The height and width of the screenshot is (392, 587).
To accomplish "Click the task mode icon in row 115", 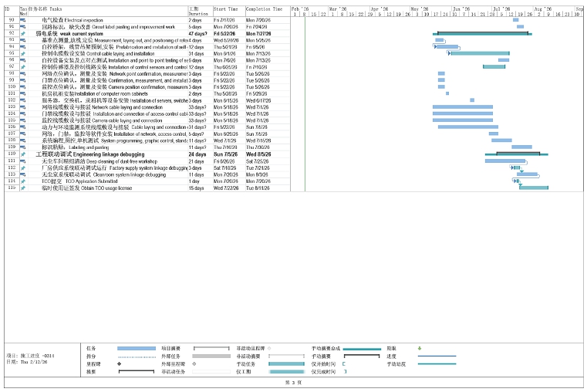I will click(22, 188).
